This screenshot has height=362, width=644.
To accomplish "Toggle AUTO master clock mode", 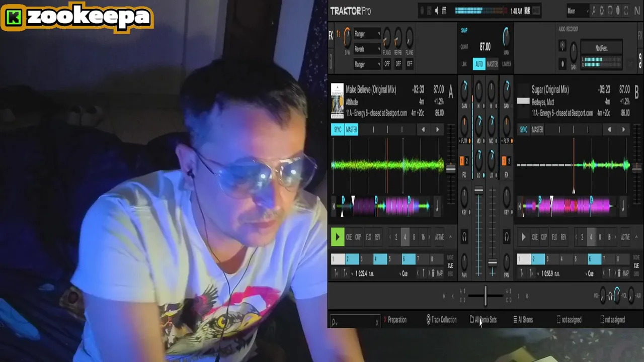I will 479,64.
